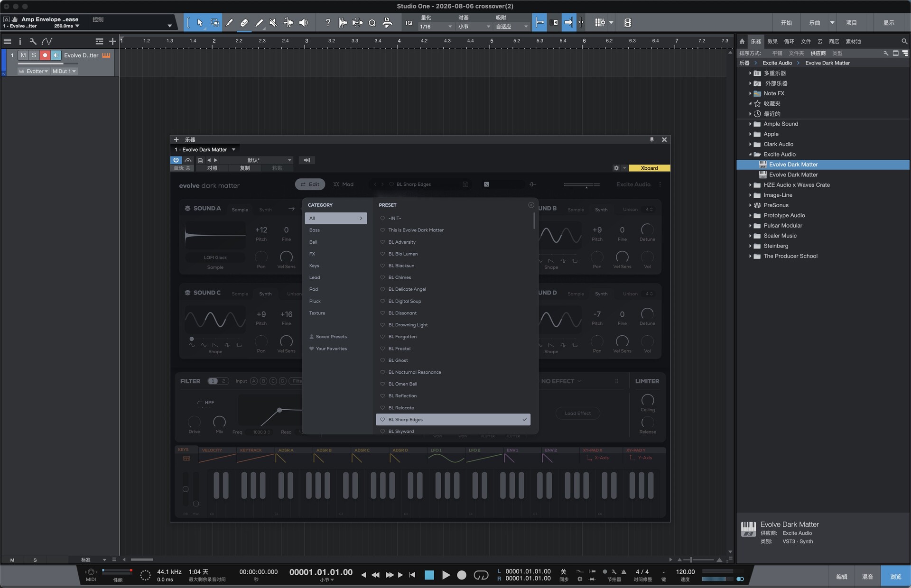Close the preset browser popup
911x588 pixels.
tap(531, 205)
